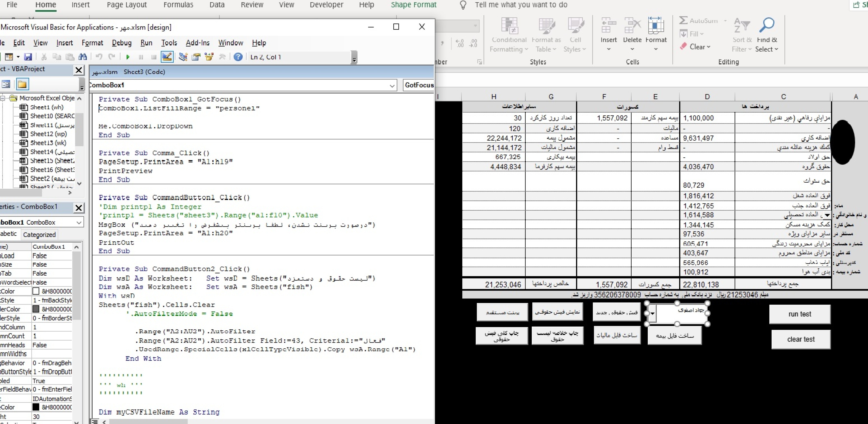This screenshot has width=868, height=424.
Task: Open the Debug menu in VBA editor
Action: (x=122, y=43)
